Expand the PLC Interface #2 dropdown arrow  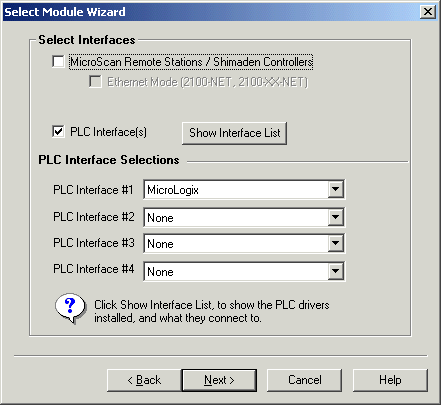(335, 217)
